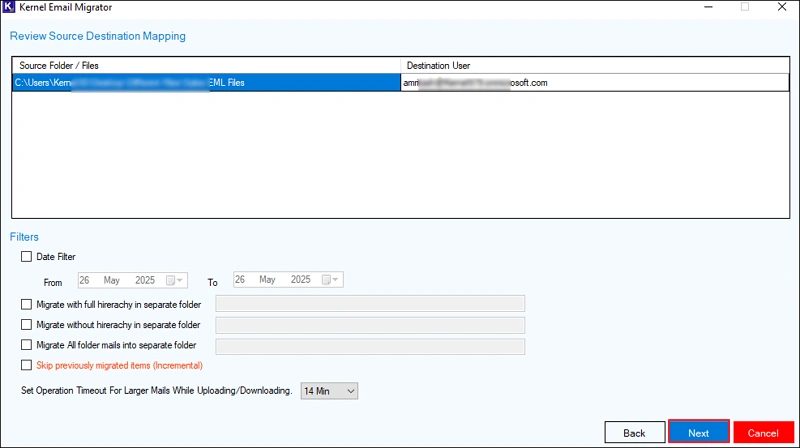
Task: Click the Back button
Action: pos(635,433)
